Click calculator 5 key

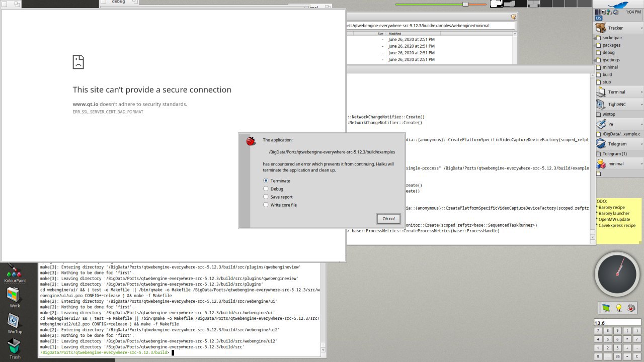point(608,339)
